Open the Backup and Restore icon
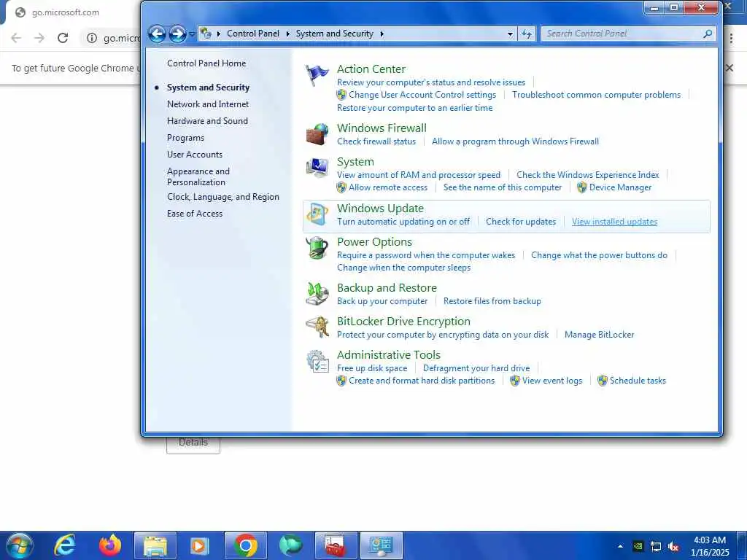Viewport: 747px width, 560px height. tap(317, 294)
